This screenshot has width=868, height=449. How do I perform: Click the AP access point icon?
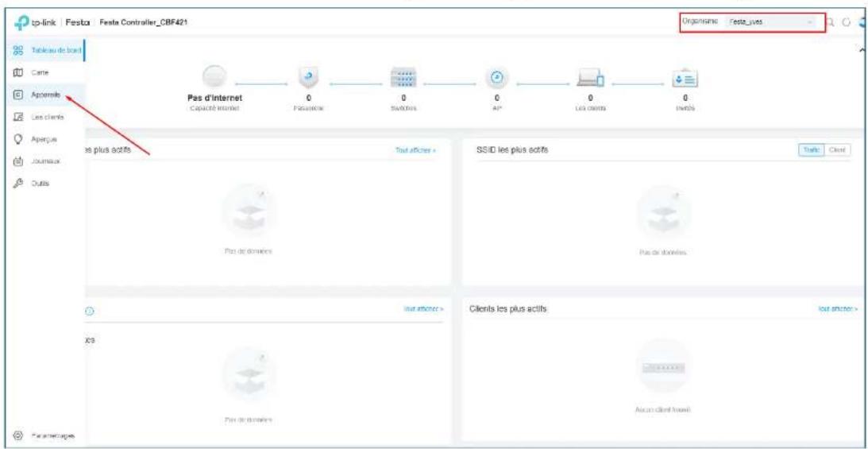496,78
